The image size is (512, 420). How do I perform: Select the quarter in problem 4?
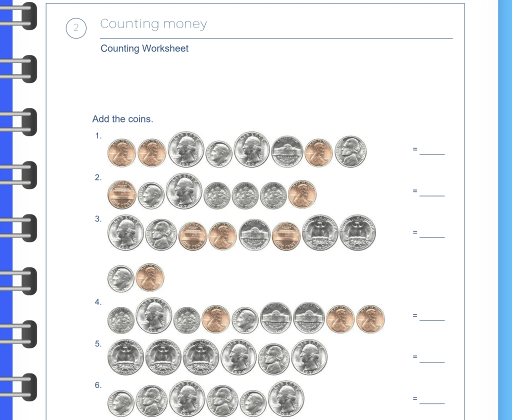click(154, 316)
